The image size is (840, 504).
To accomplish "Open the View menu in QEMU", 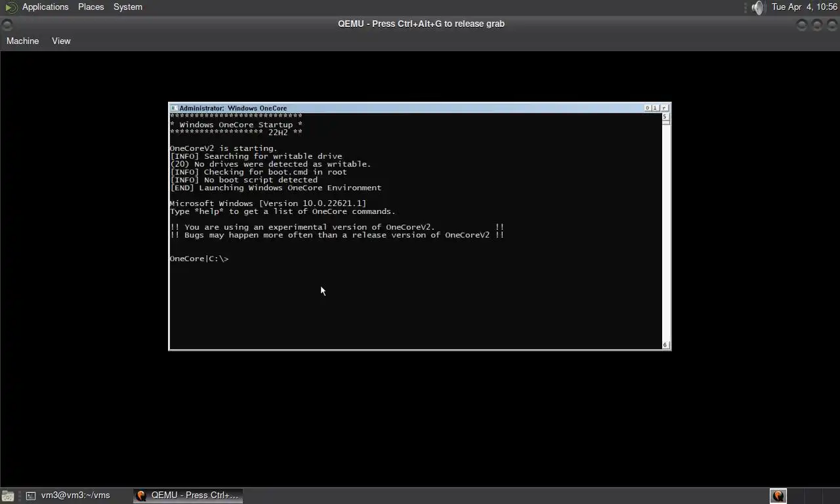I will [61, 41].
